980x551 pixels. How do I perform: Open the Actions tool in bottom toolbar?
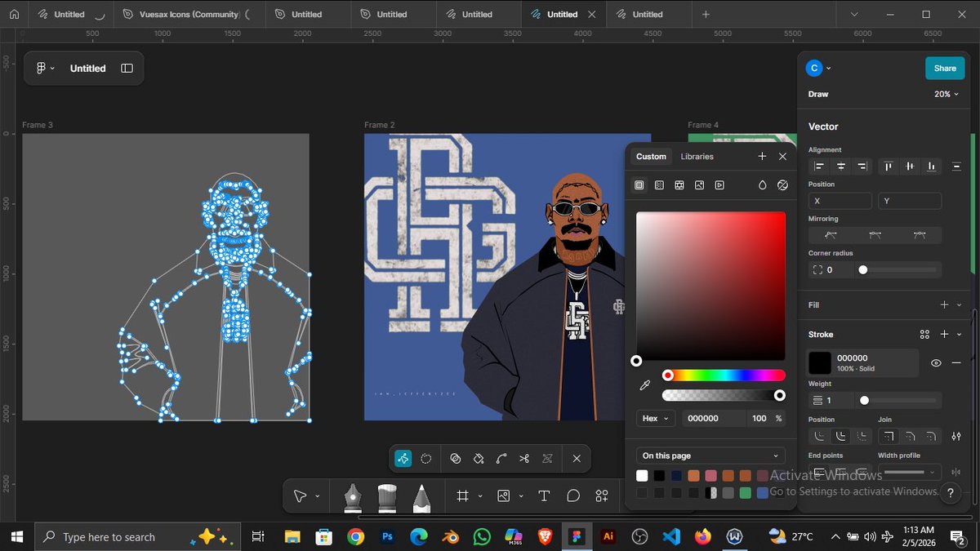click(602, 495)
